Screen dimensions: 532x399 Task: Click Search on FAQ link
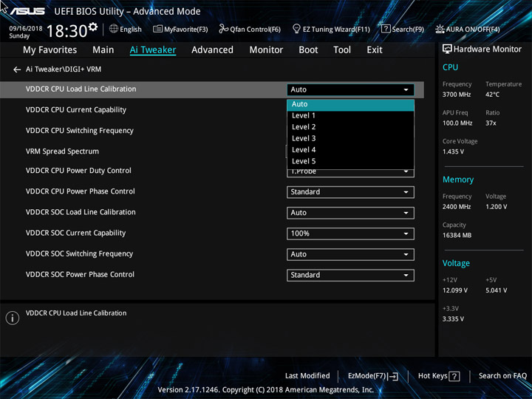502,376
